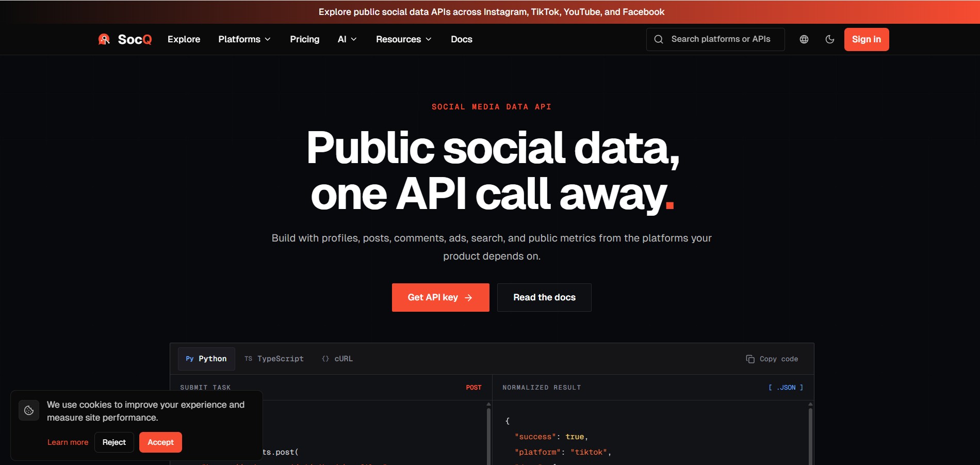Click the Read the docs button
Screen dimensions: 980x465
(x=544, y=297)
